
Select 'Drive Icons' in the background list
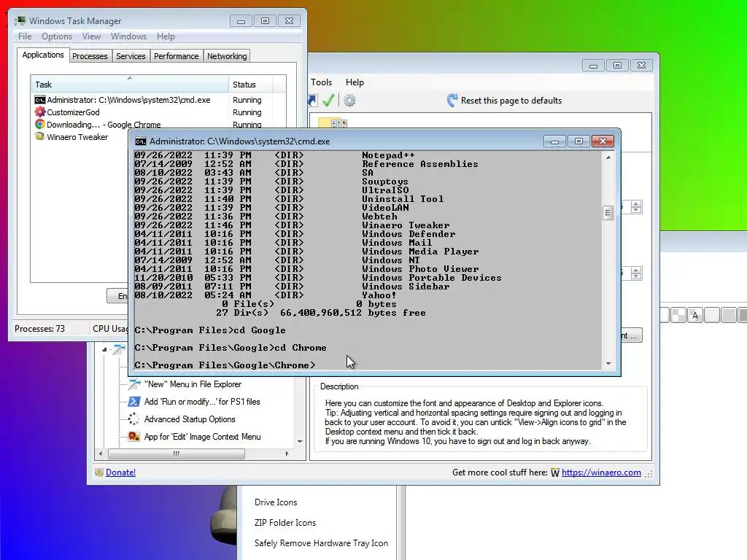276,502
